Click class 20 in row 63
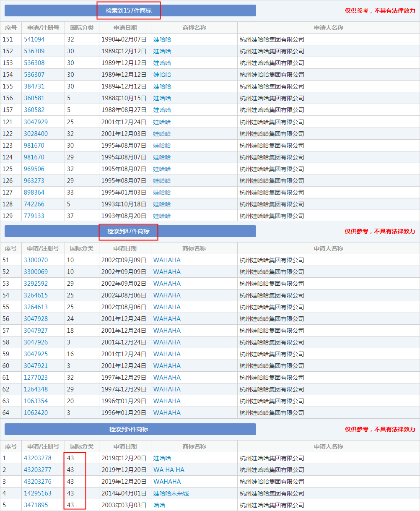This screenshot has height=511, width=420. pos(70,401)
